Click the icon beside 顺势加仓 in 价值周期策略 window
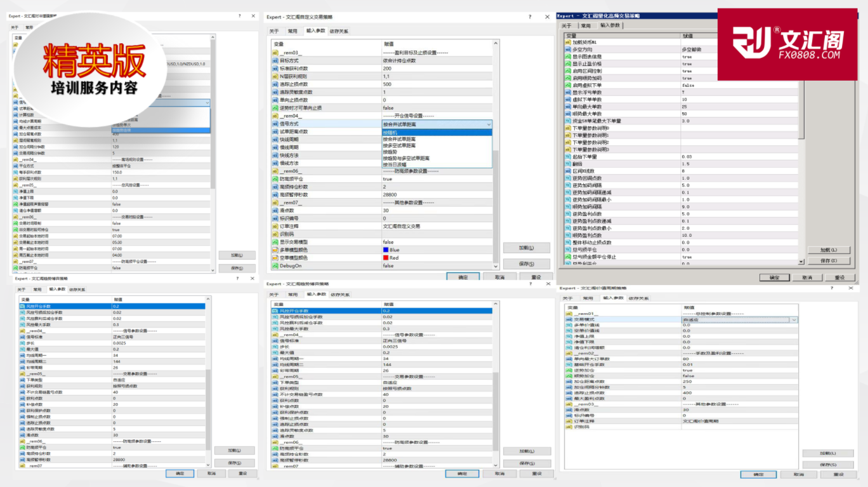The image size is (868, 487). (568, 376)
